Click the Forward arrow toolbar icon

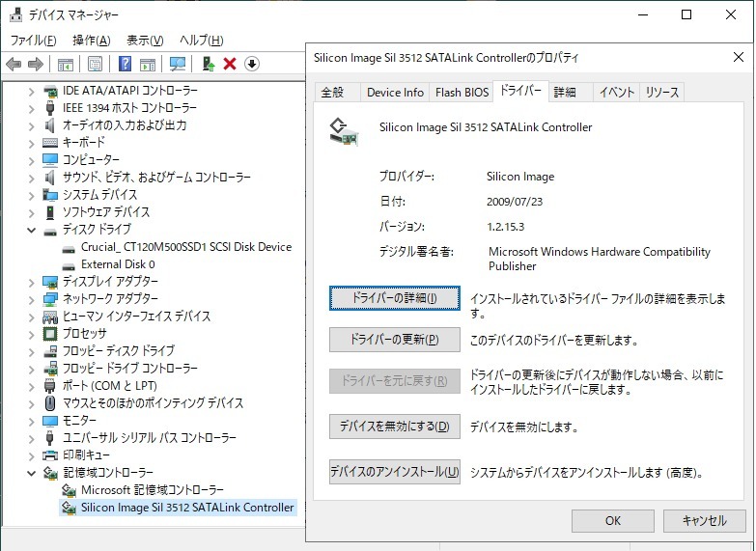click(36, 64)
